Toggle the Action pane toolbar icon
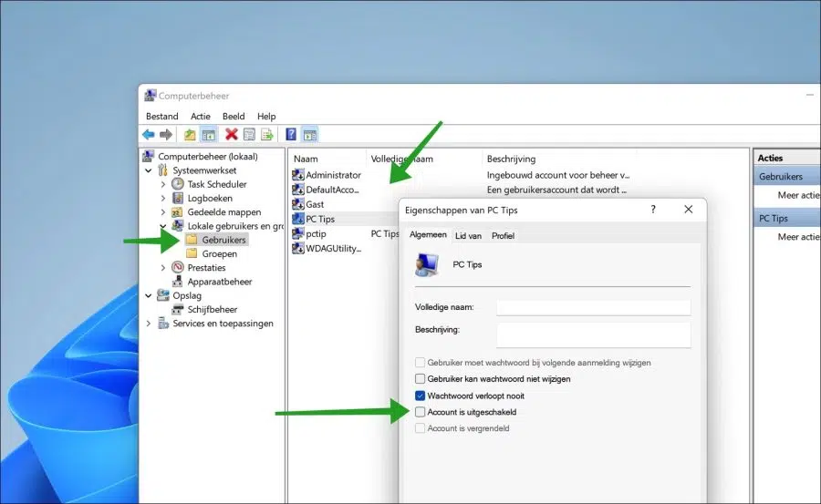This screenshot has height=504, width=821. tap(310, 135)
